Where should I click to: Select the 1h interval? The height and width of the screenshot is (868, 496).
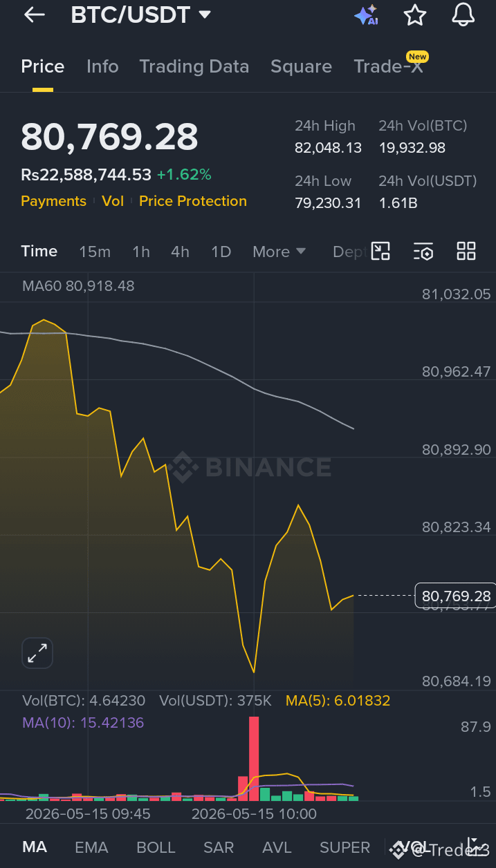click(x=141, y=252)
